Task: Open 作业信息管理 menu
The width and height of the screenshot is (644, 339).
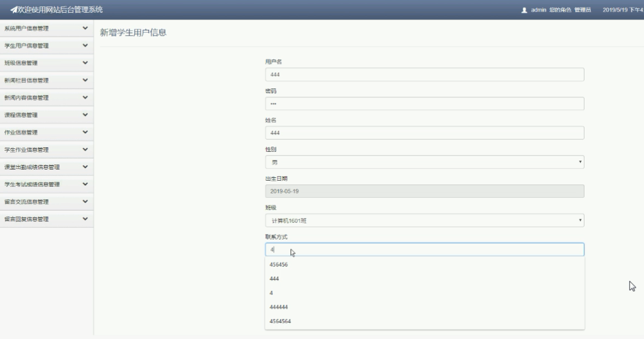Action: coord(46,132)
